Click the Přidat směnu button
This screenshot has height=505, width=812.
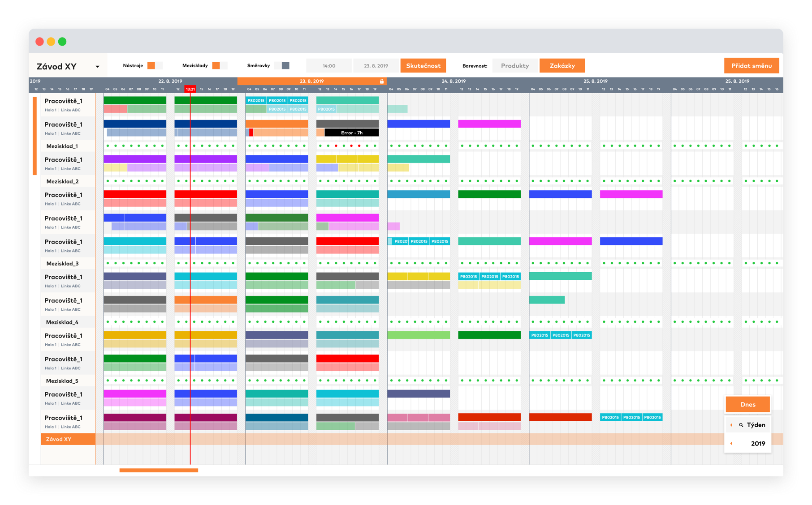coord(752,66)
